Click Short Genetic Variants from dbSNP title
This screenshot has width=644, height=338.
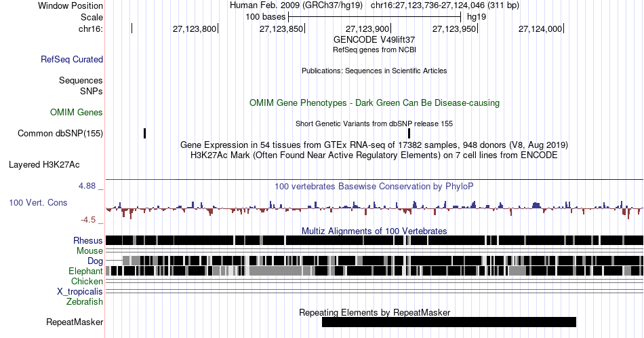click(374, 124)
